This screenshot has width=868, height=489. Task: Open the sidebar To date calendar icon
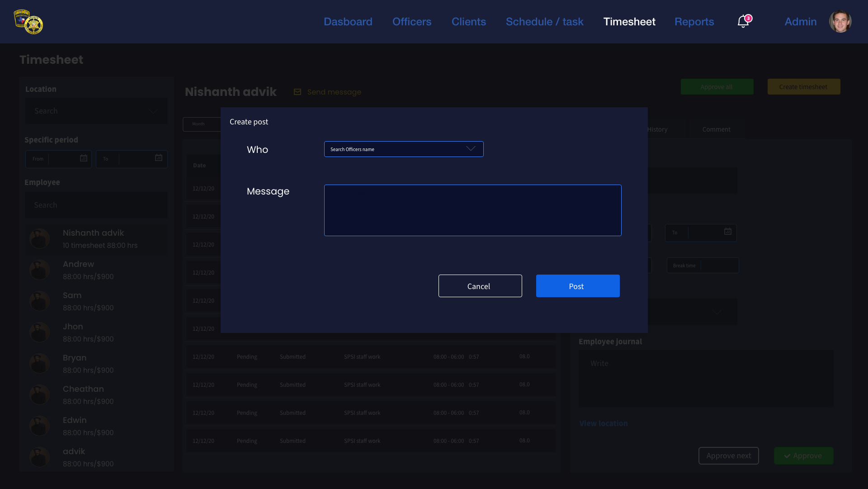(159, 158)
